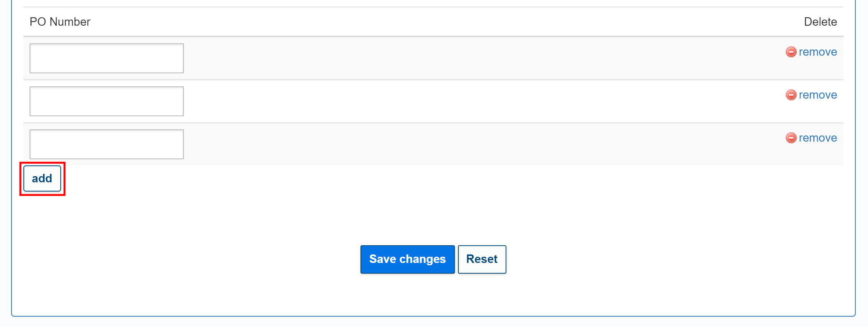The width and height of the screenshot is (868, 327).
Task: Click empty middle area of second PO row
Action: tap(461, 101)
